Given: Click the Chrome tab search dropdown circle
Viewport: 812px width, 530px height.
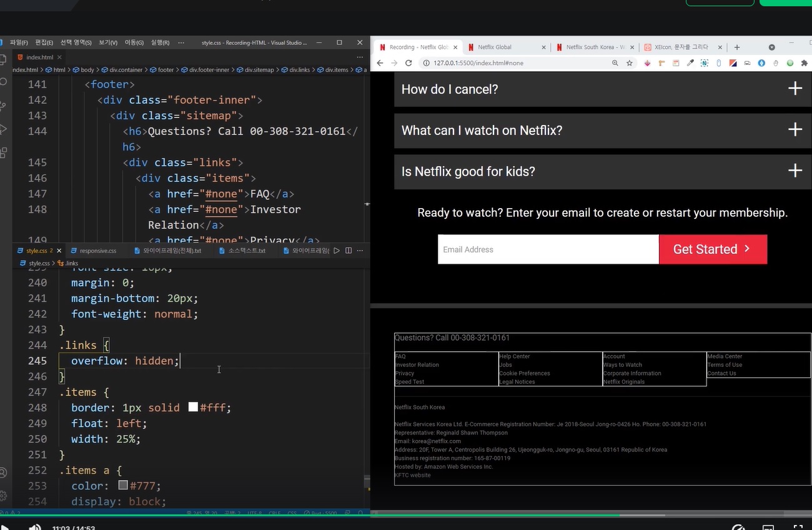Looking at the screenshot, I should 772,47.
